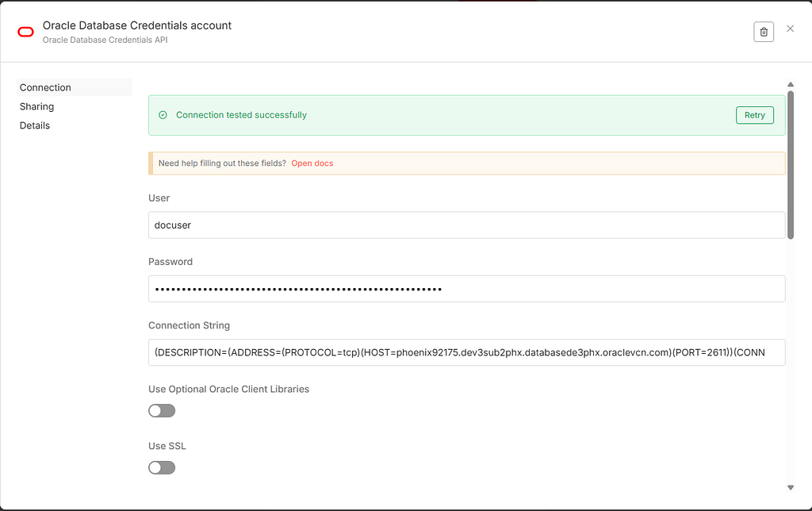Focus the Password input field

(466, 289)
